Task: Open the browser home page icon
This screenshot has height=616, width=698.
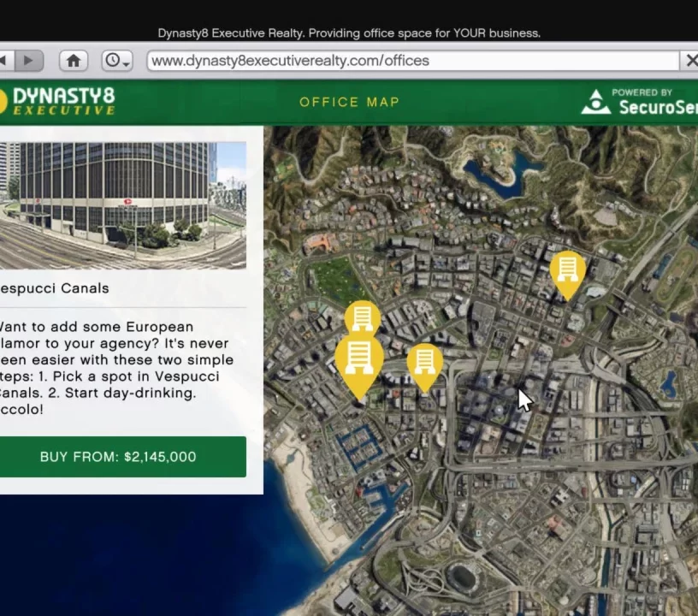Action: [x=74, y=61]
